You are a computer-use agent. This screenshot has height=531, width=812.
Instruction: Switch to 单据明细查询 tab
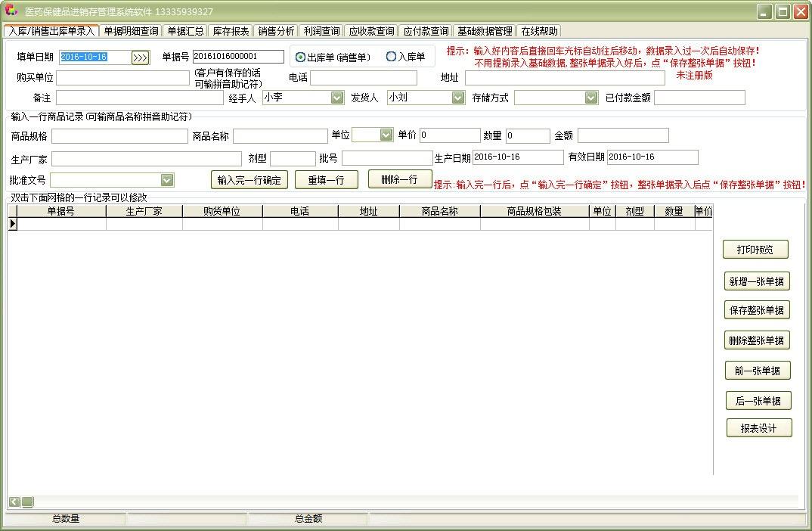(x=131, y=31)
